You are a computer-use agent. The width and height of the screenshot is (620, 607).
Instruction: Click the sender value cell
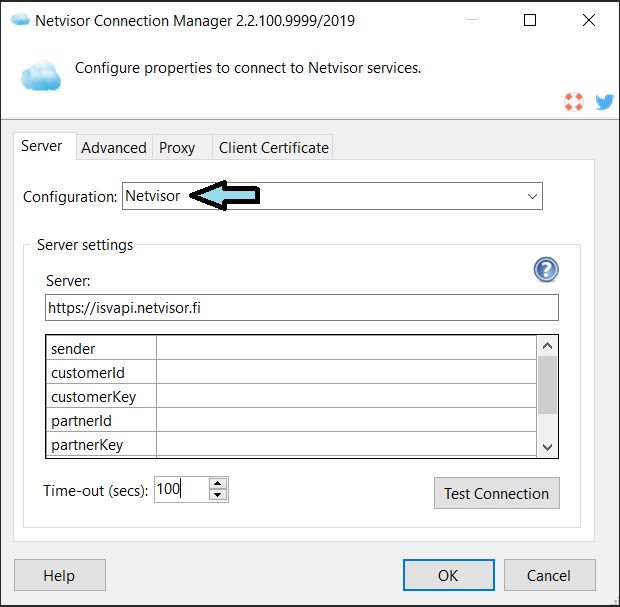(x=346, y=348)
